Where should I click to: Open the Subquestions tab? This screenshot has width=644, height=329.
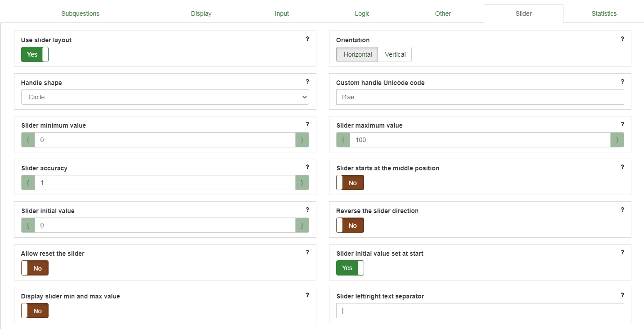80,13
